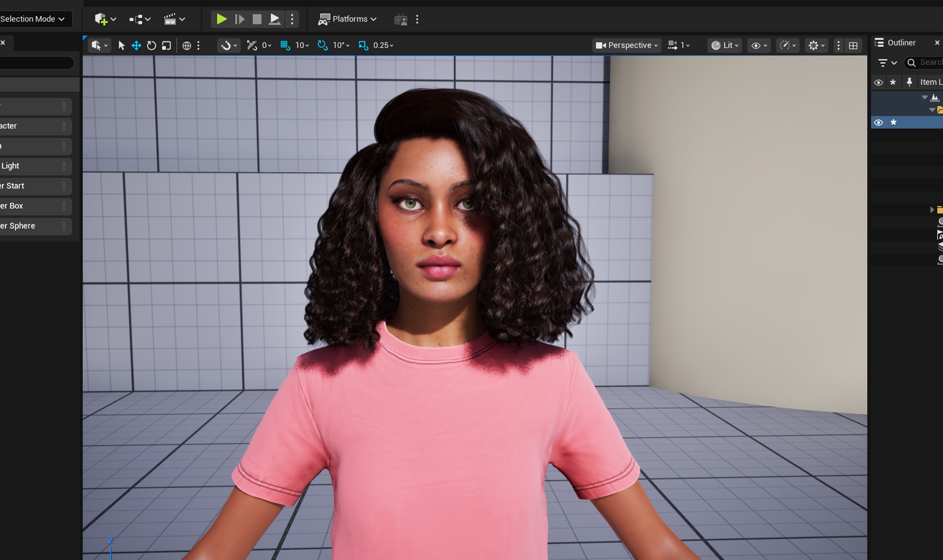Open the cinematics clapperboard menu
The image size is (943, 560).
[174, 19]
